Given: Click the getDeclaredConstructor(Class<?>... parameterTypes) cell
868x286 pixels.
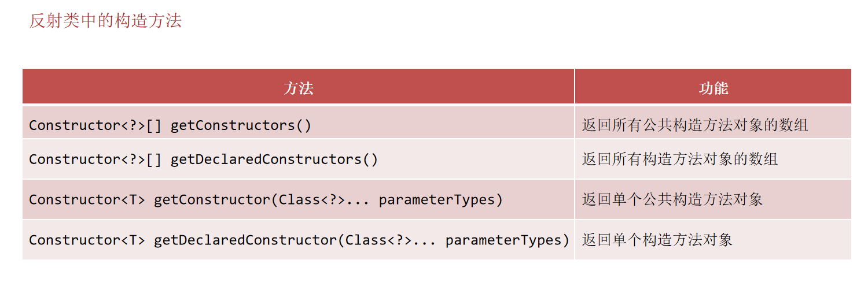Looking at the screenshot, I should tap(362, 240).
